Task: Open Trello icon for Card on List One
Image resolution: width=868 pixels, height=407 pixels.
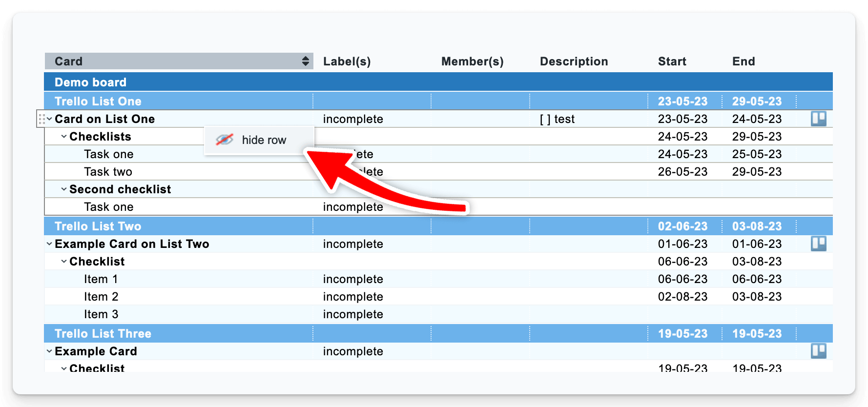Action: pos(819,119)
